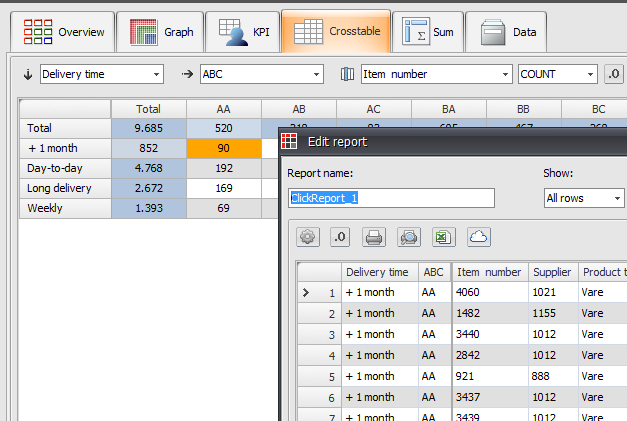Click the Day-to-day AA cell 192
The height and width of the screenshot is (421, 627).
pos(224,168)
